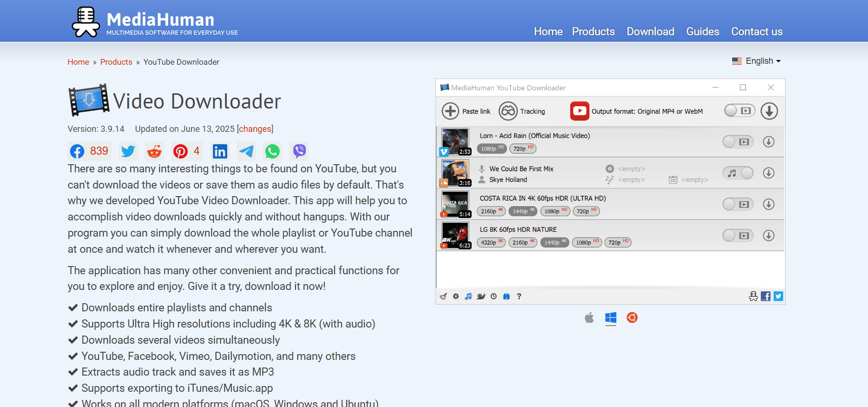This screenshot has width=868, height=407.
Task: Open the Guides navigation item
Action: coord(702,31)
